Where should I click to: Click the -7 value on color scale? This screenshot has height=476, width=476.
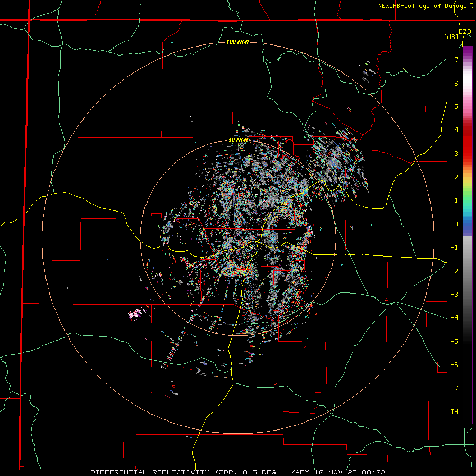coord(454,388)
